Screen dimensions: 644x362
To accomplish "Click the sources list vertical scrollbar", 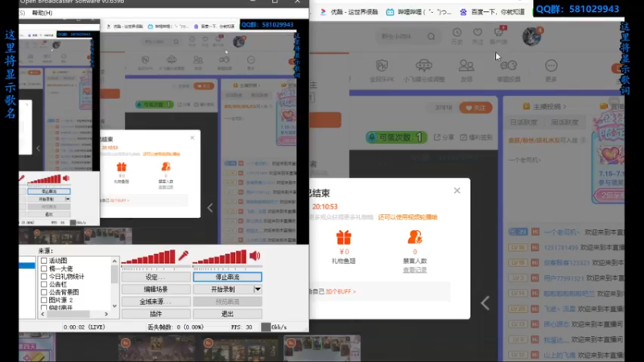I will [114, 284].
